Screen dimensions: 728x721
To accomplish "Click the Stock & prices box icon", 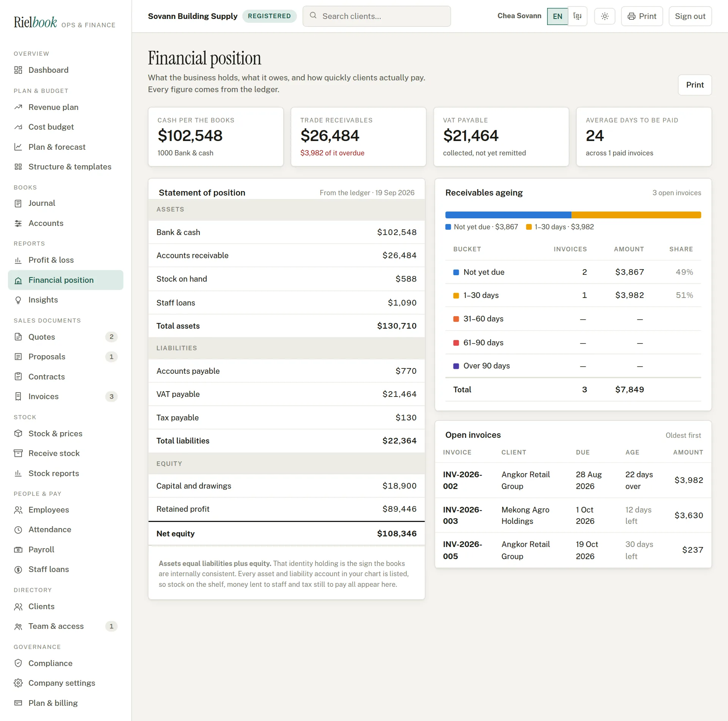I will point(18,434).
